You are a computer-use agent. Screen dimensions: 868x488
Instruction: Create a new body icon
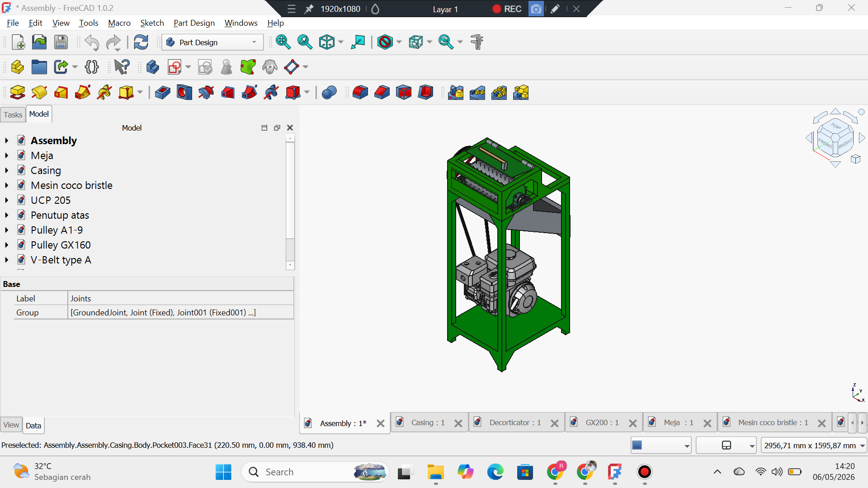(x=153, y=67)
